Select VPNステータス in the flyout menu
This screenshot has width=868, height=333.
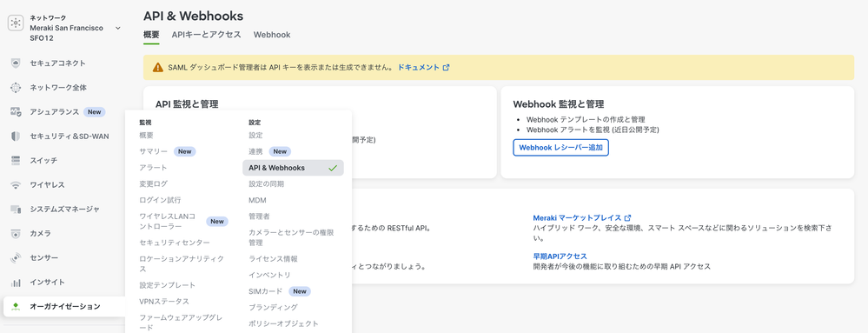[164, 302]
